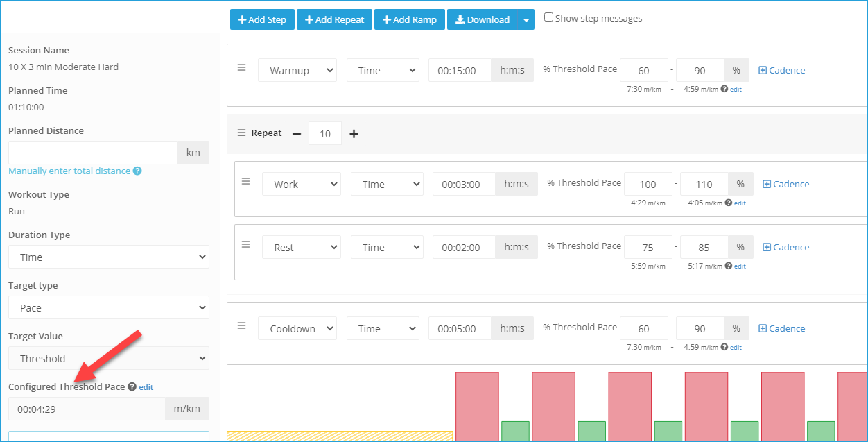The image size is (868, 442).
Task: Expand the Target Value Threshold dropdown
Action: click(x=109, y=358)
